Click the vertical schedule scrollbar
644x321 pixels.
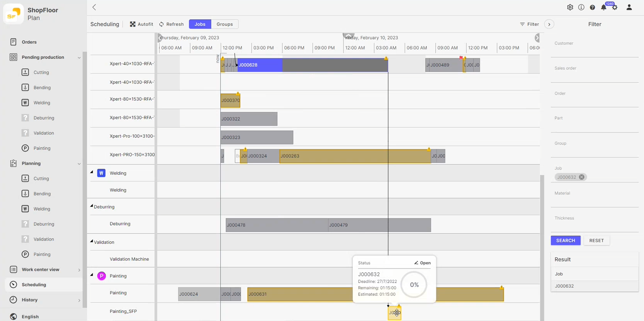point(542,248)
